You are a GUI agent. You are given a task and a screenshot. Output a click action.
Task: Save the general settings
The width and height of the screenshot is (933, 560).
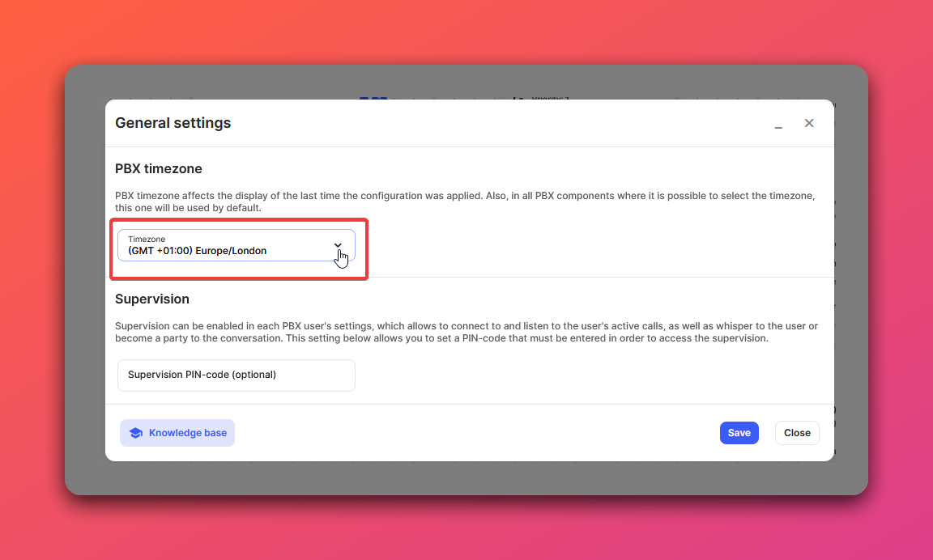(739, 433)
